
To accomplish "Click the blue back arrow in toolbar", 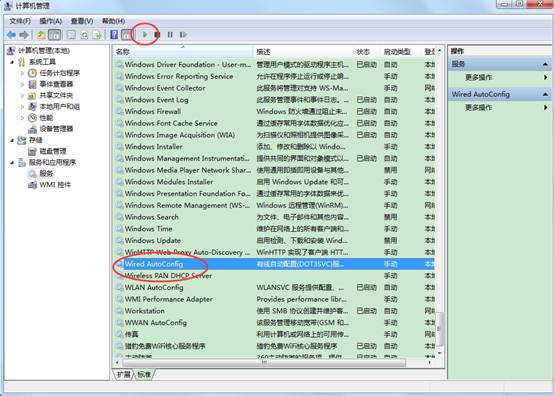I will pyautogui.click(x=11, y=35).
